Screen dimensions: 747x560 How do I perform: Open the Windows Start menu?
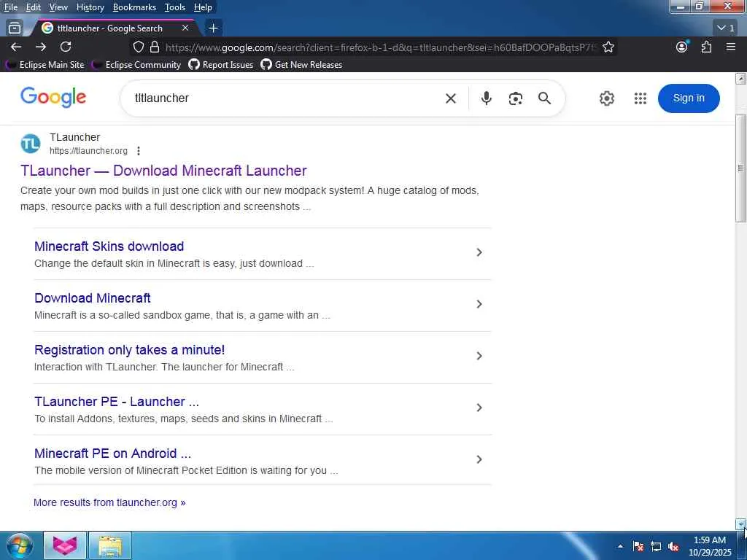[x=19, y=545]
